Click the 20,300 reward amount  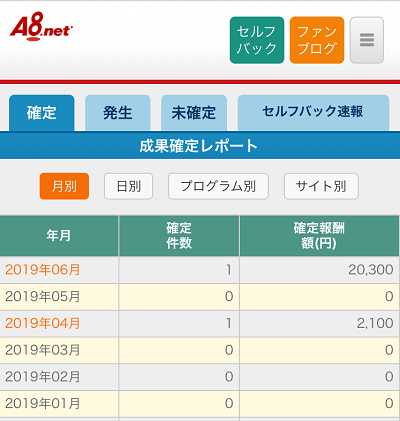pos(371,270)
